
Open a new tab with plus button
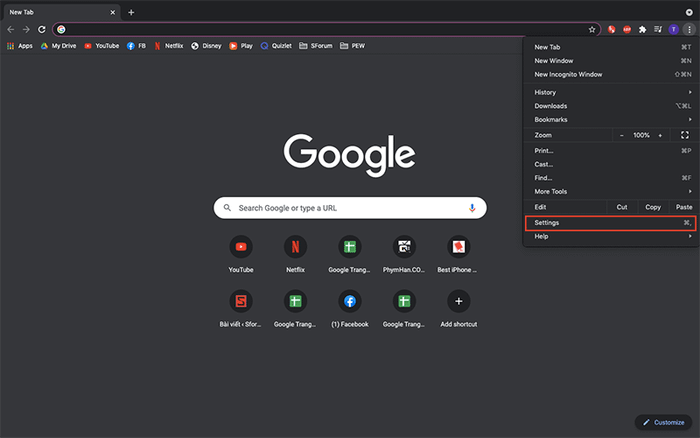pos(131,13)
